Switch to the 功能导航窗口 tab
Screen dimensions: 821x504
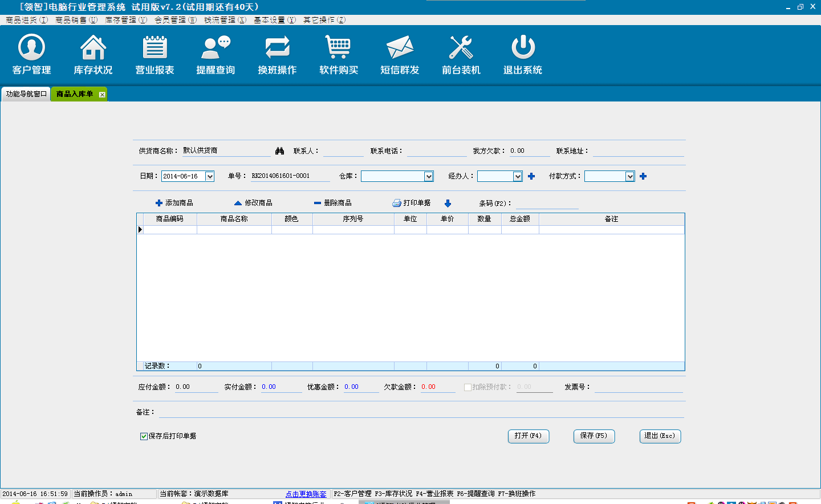pos(26,94)
